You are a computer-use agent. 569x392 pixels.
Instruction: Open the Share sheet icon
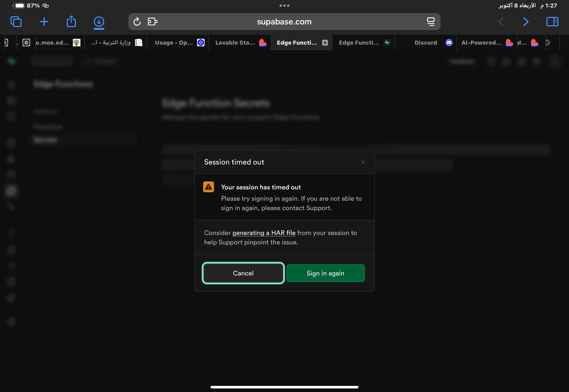pyautogui.click(x=71, y=21)
